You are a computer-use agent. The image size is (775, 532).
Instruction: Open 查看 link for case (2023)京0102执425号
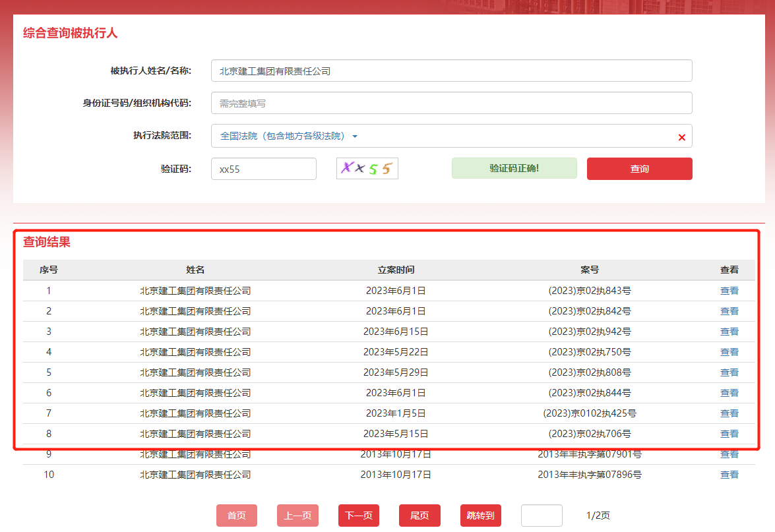click(729, 413)
